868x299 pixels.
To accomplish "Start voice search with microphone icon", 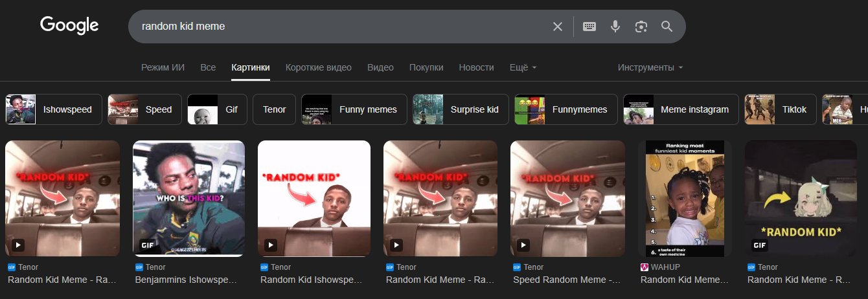I will pos(615,27).
